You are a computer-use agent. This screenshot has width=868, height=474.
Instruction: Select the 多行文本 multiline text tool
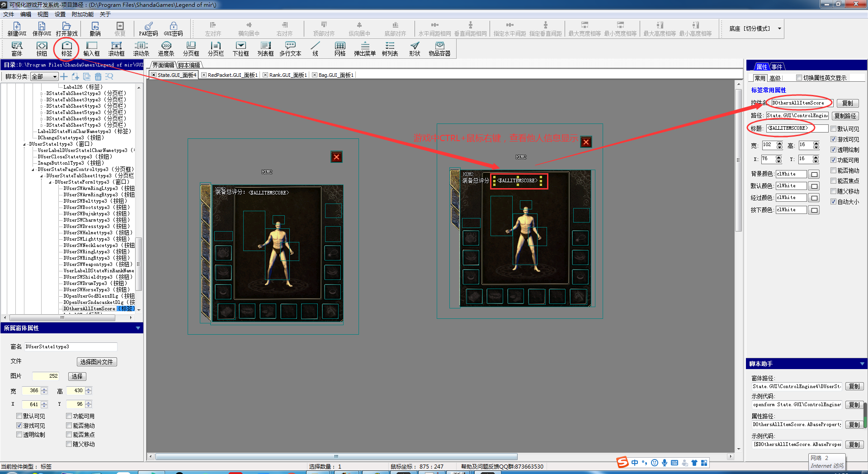(290, 49)
